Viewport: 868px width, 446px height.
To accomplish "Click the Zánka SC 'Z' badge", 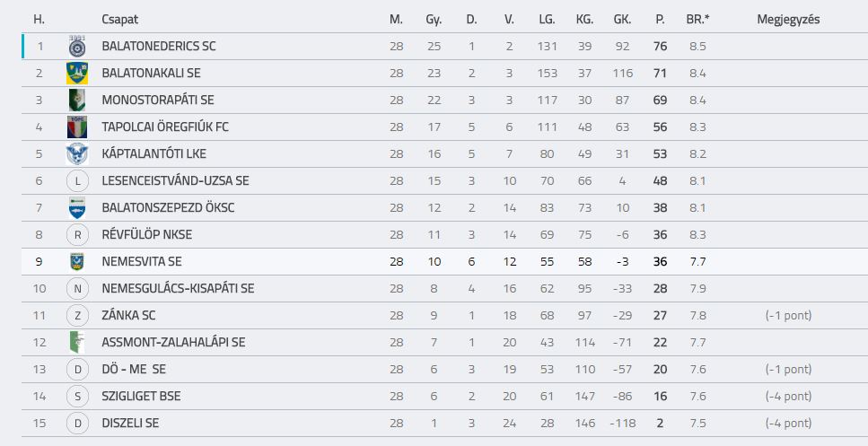I will pos(77,315).
